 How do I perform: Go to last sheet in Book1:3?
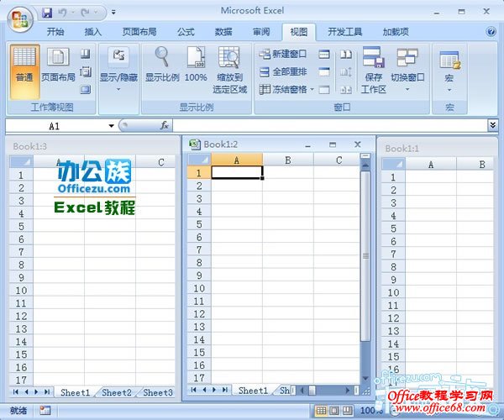(47, 392)
